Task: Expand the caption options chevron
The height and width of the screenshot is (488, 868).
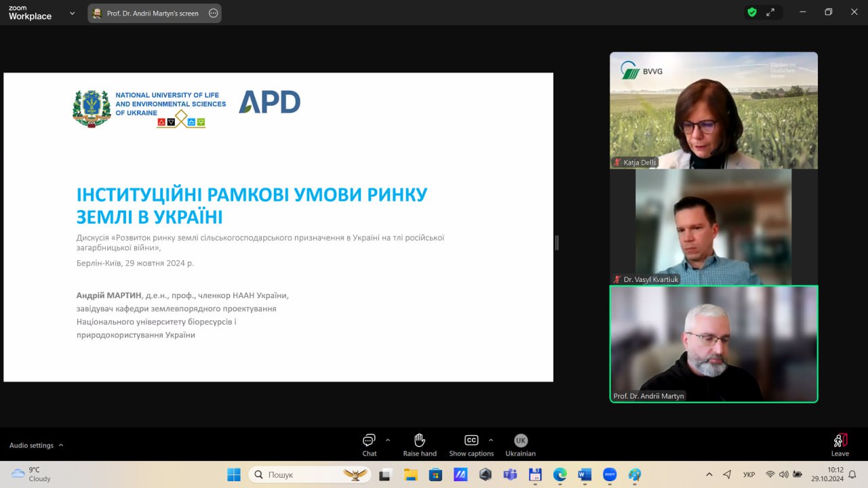Action: point(491,439)
